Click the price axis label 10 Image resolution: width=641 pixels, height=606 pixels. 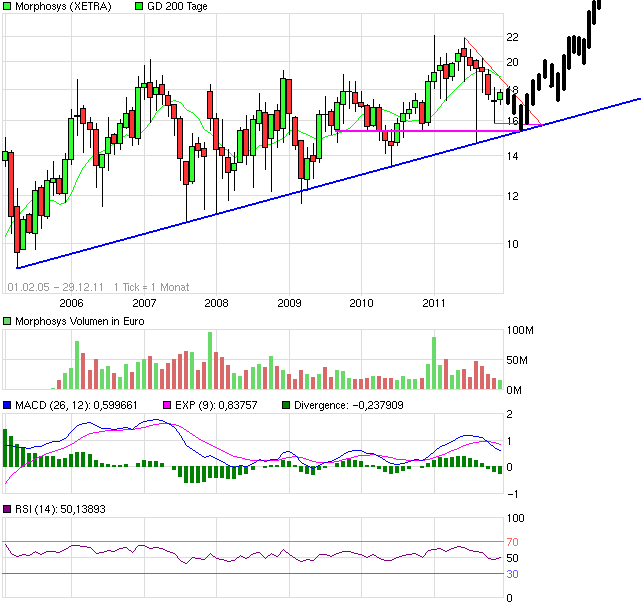coord(512,244)
